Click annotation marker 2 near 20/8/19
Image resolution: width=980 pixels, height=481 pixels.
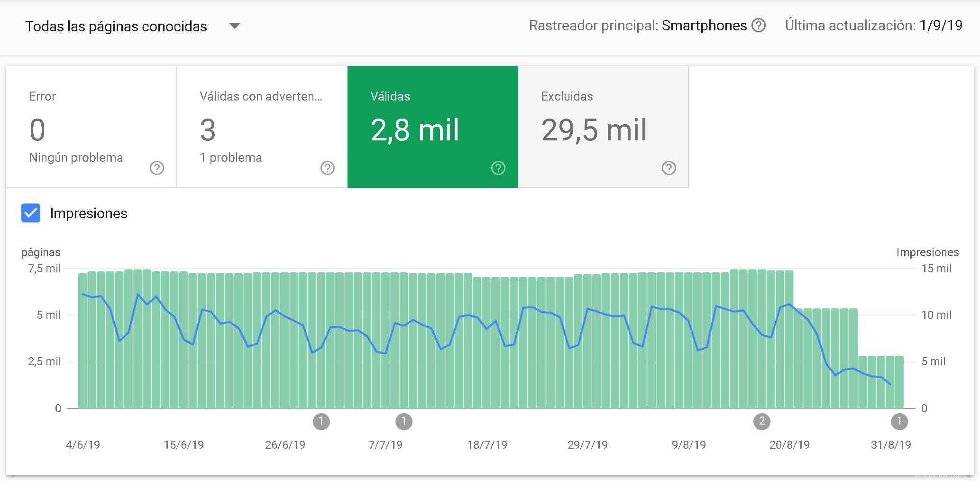pyautogui.click(x=762, y=421)
